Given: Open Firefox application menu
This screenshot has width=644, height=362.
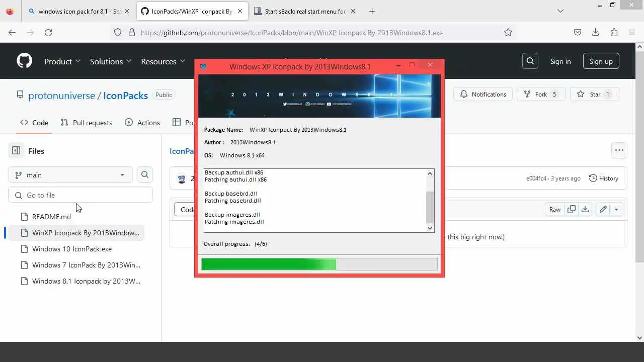Looking at the screenshot, I should click(x=632, y=32).
